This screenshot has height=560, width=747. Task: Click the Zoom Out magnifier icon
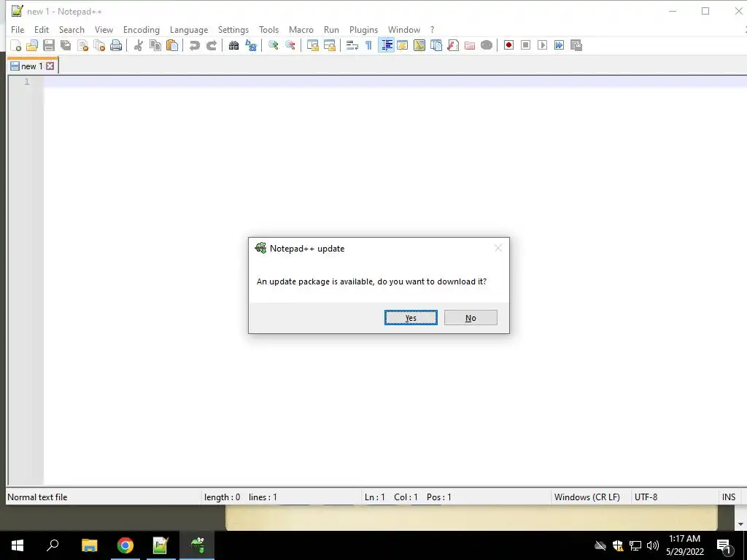[290, 45]
